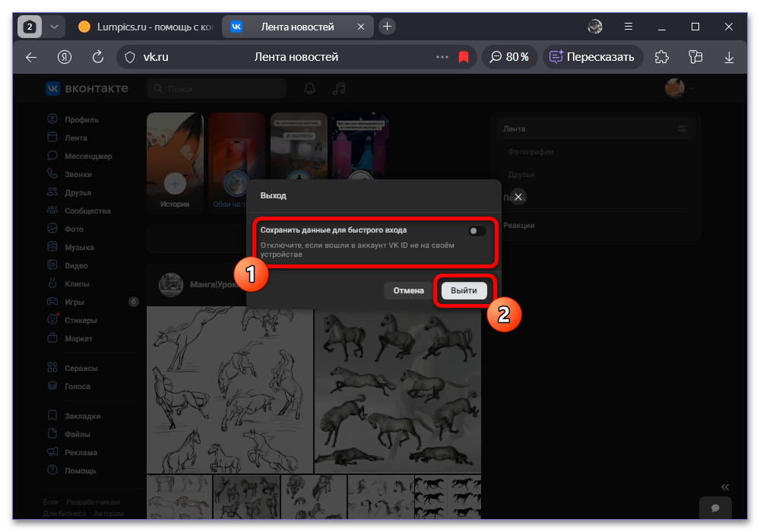The image size is (760, 532).
Task: Click the VK Поиск search field
Action: 217,89
